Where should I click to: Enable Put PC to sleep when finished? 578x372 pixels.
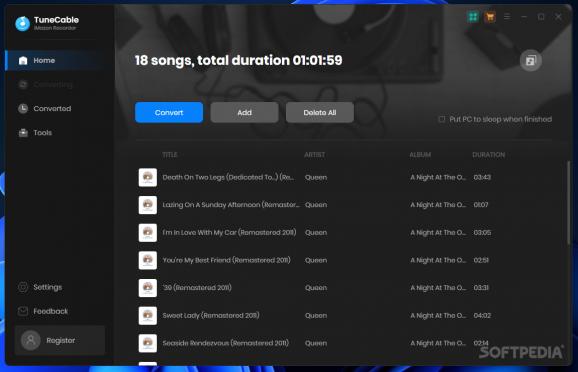click(x=442, y=119)
